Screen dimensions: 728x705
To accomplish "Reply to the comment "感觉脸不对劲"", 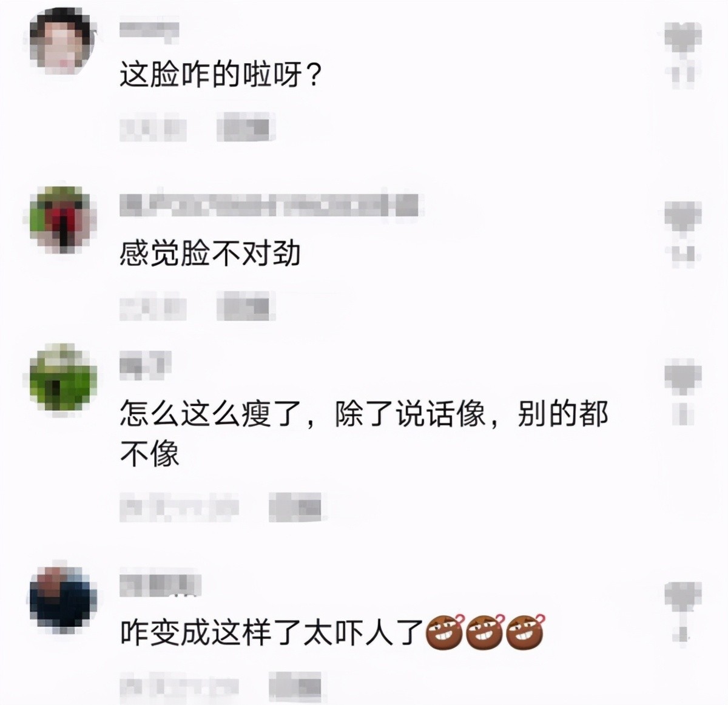I will [246, 308].
